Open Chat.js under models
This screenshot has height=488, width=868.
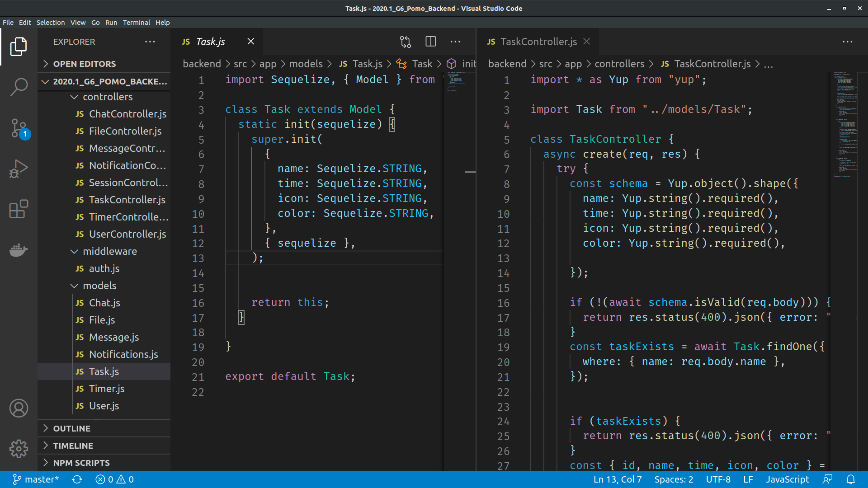[104, 303]
